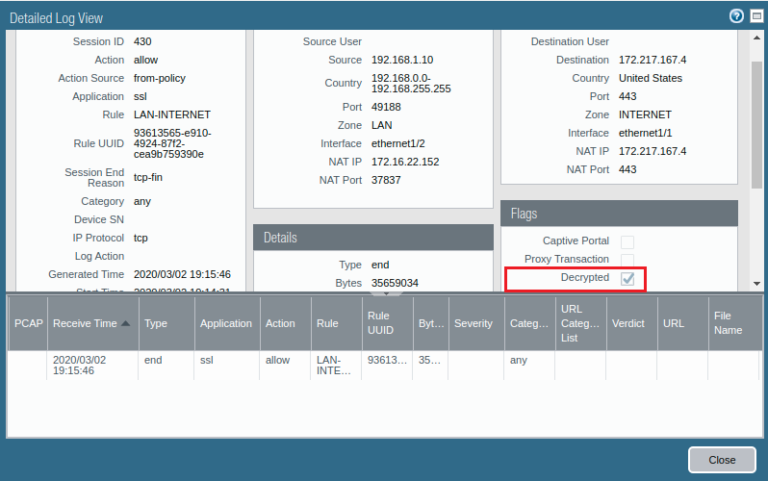
Task: Click the destination Zone value INTERNET
Action: (645, 115)
